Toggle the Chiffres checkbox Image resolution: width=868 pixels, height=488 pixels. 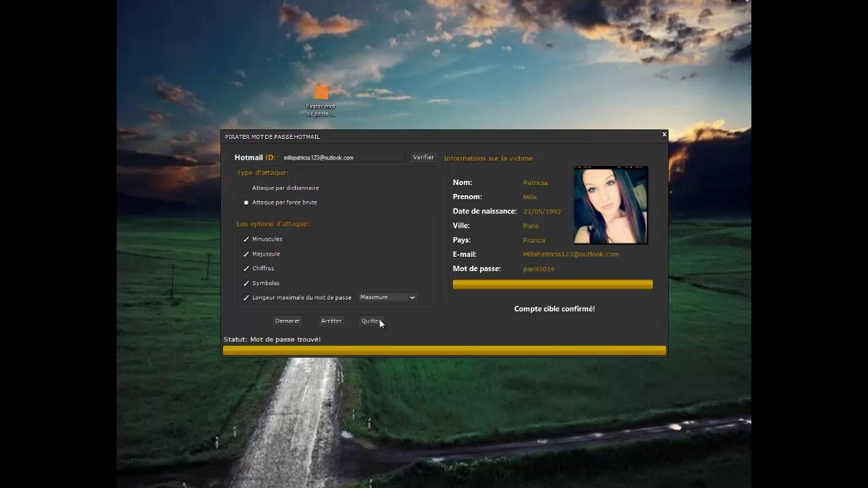(x=246, y=268)
